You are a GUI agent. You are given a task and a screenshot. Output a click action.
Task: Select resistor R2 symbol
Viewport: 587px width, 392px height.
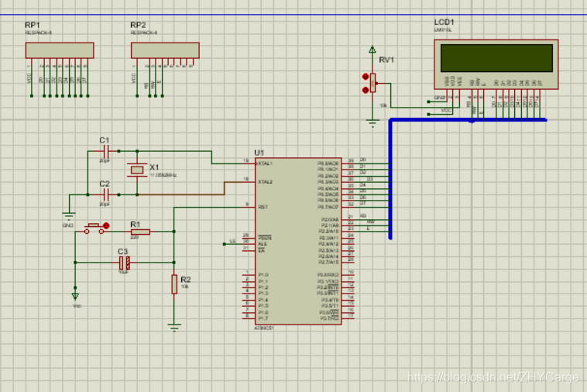pos(174,284)
